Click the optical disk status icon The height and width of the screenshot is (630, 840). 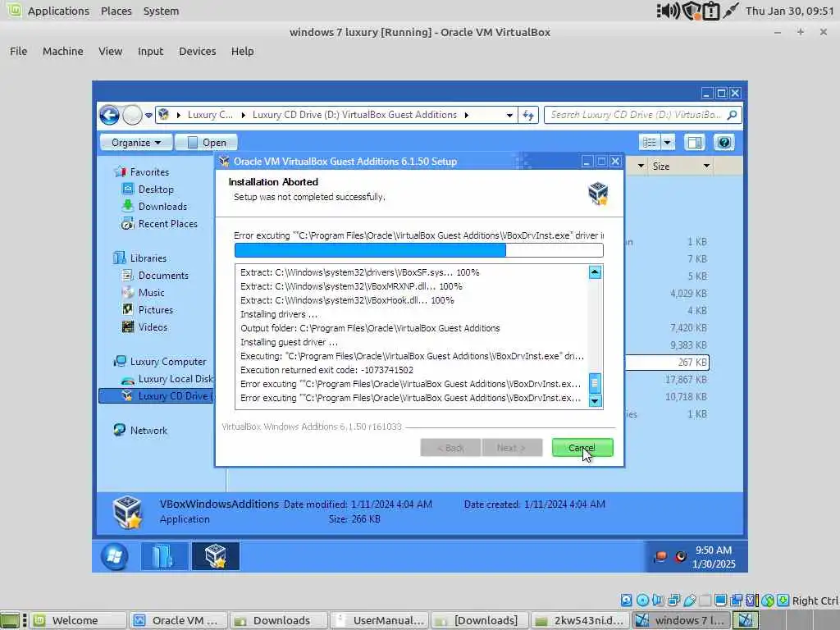point(642,600)
